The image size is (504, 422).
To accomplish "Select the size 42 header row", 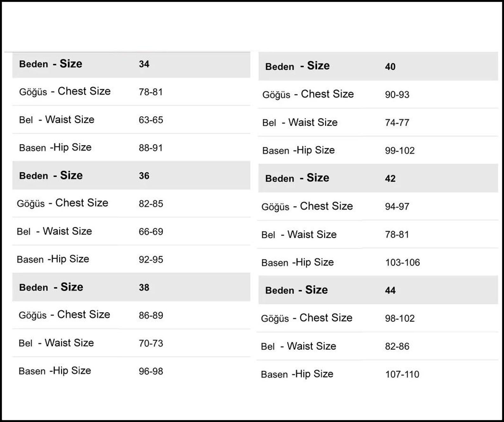I will click(x=378, y=178).
